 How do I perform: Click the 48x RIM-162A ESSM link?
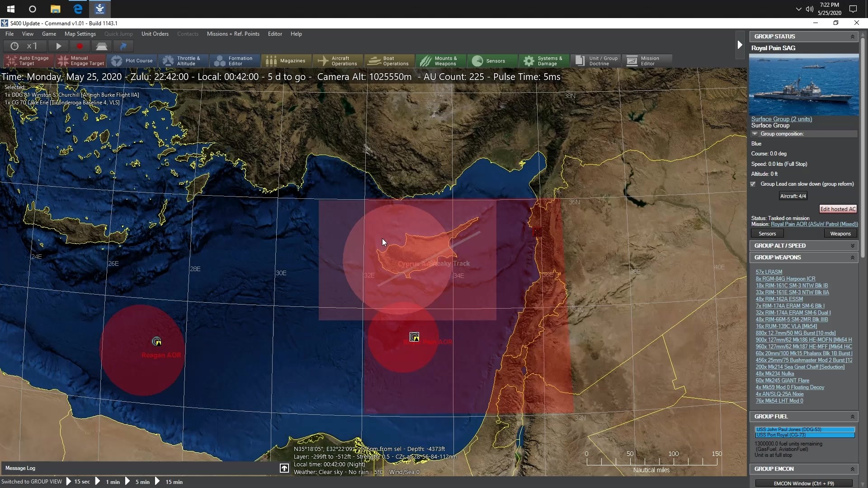(779, 299)
